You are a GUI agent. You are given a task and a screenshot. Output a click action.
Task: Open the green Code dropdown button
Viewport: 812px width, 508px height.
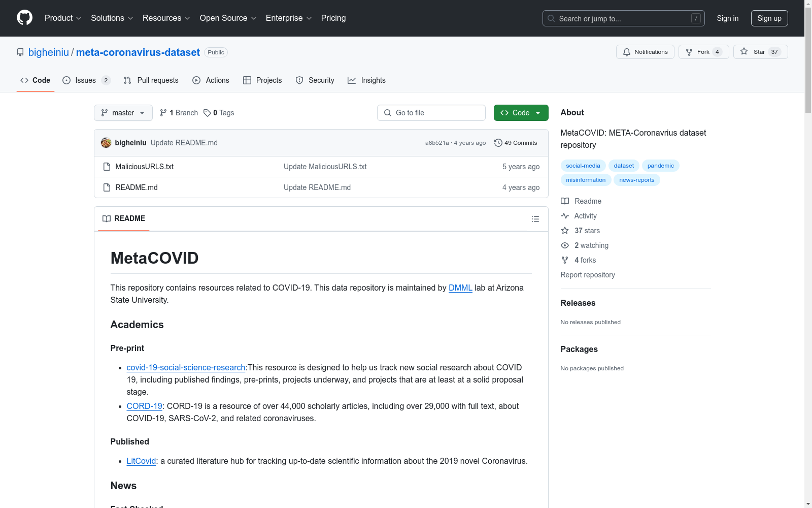[521, 113]
